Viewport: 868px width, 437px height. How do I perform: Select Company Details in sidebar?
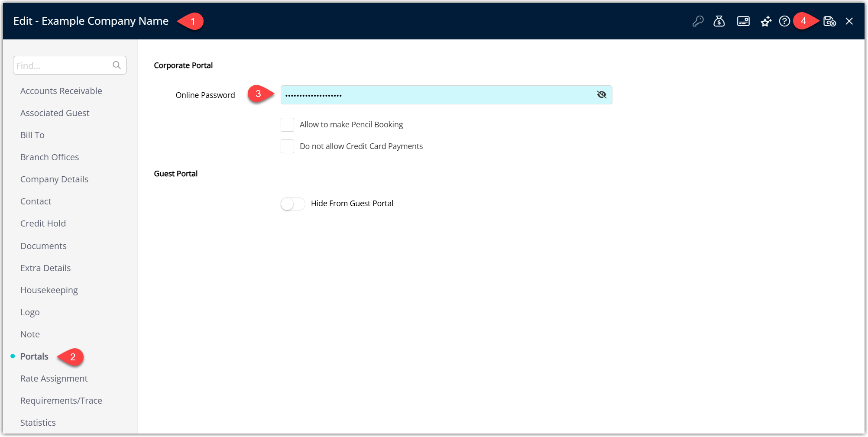coord(54,179)
